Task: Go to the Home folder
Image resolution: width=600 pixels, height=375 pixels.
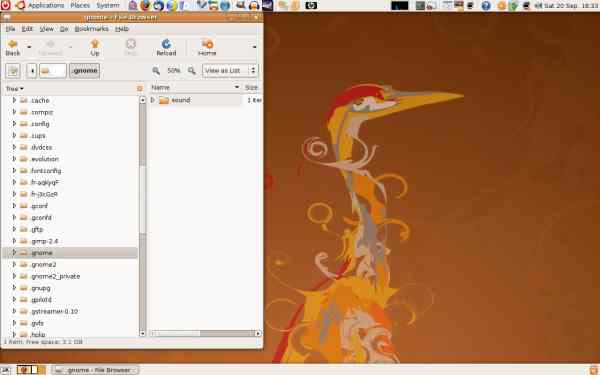Action: (x=207, y=47)
